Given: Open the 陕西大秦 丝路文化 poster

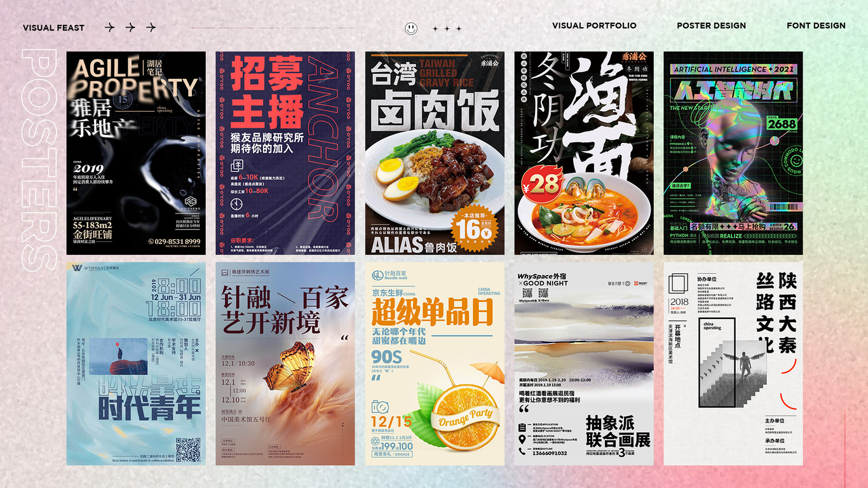Looking at the screenshot, I should pos(733,364).
